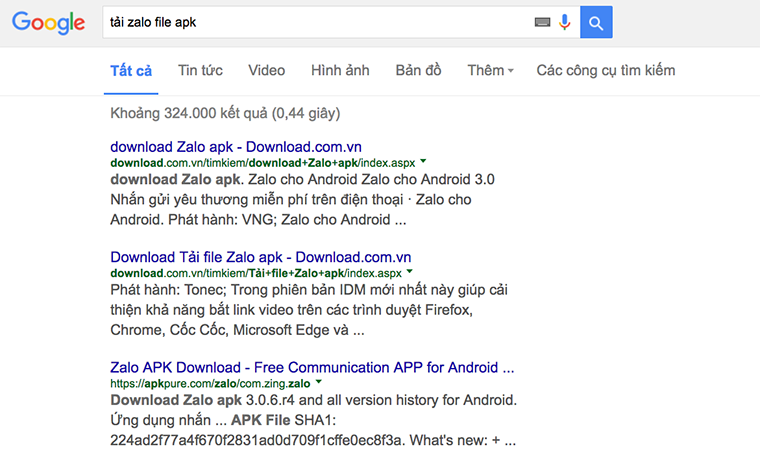Open the 'Zalo APK Download' apkpure result
760x453 pixels.
312,367
